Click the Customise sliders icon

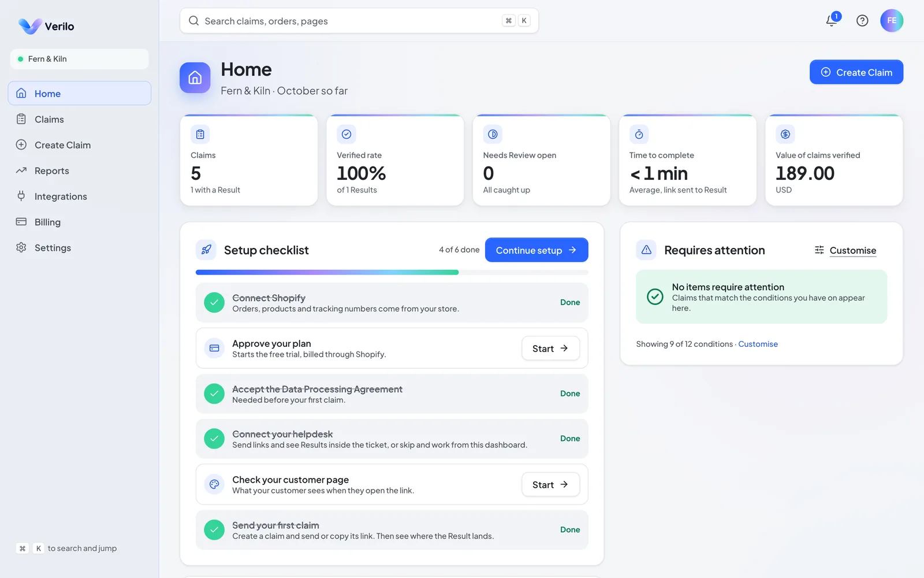pyautogui.click(x=819, y=250)
